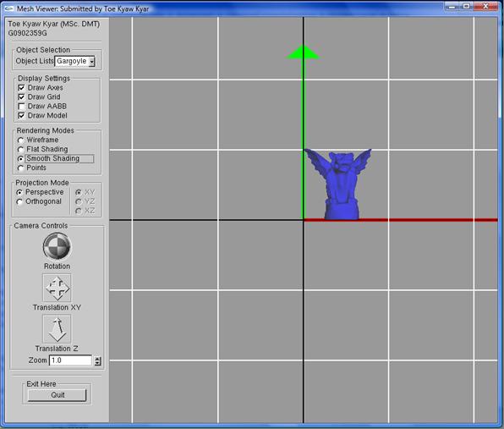Image resolution: width=504 pixels, height=429 pixels.
Task: Click the Rotation trackball control
Action: tap(57, 246)
